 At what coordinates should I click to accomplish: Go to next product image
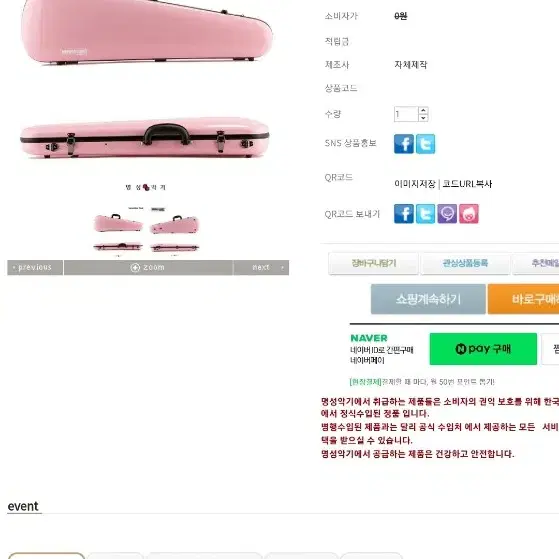click(261, 268)
